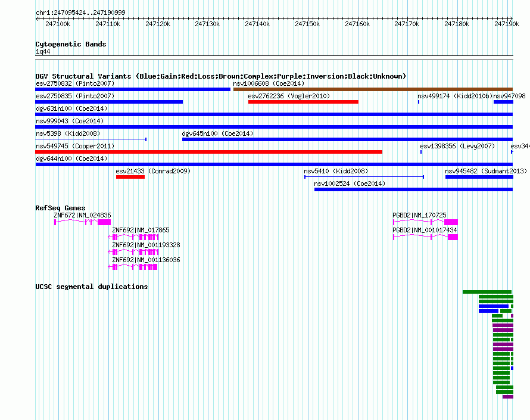This screenshot has height=420, width=530.
Task: Open the RefSeq Genes track title
Action: [60, 208]
